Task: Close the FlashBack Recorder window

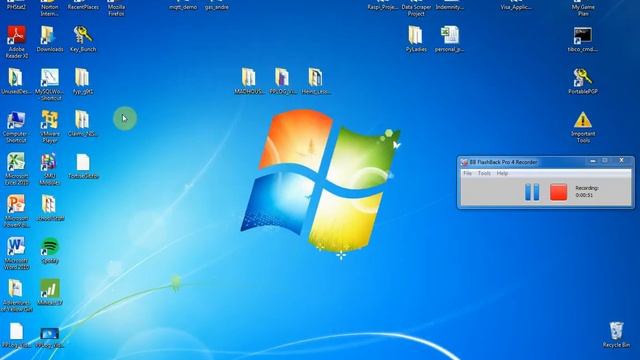Action: [x=622, y=161]
